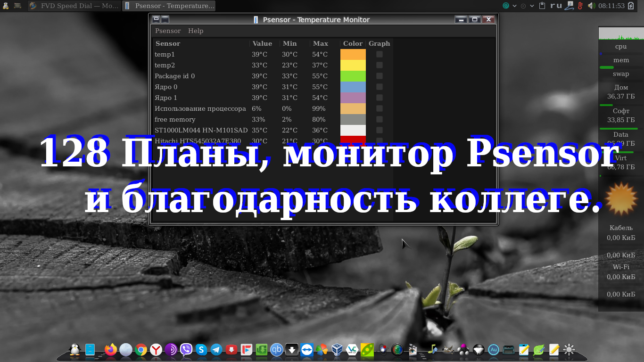This screenshot has height=362, width=644.
Task: Click the sun weather widget in the side panel
Action: point(621,199)
